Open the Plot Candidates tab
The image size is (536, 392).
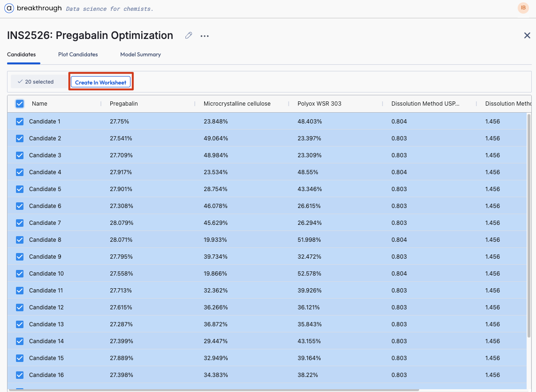click(78, 54)
